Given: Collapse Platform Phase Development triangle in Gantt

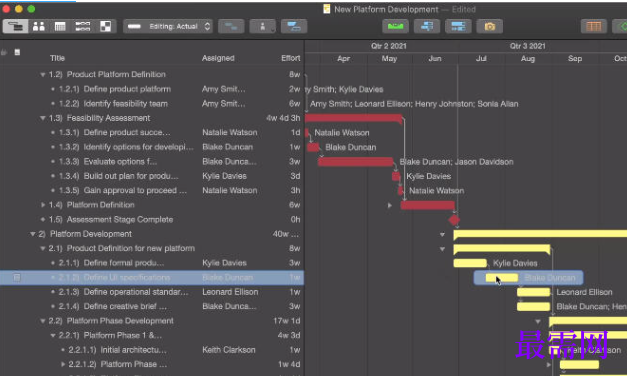Looking at the screenshot, I should pyautogui.click(x=538, y=321).
